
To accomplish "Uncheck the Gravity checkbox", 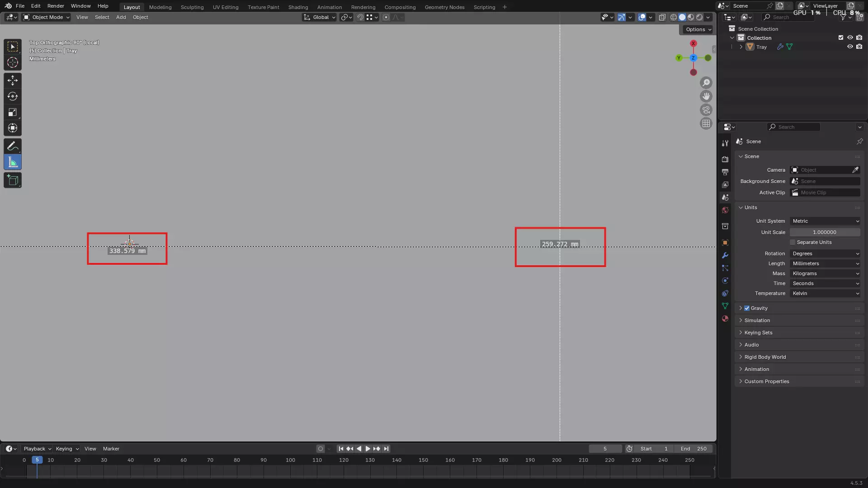I will click(x=747, y=308).
